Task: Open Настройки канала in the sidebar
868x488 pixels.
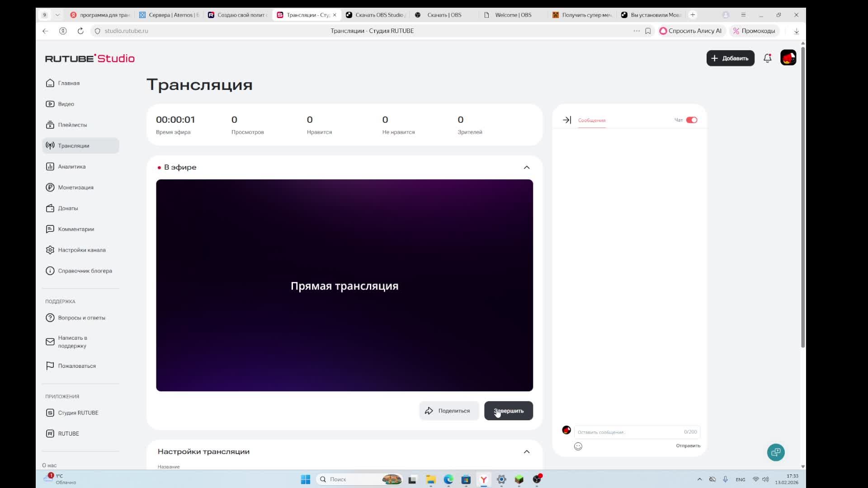Action: point(81,250)
